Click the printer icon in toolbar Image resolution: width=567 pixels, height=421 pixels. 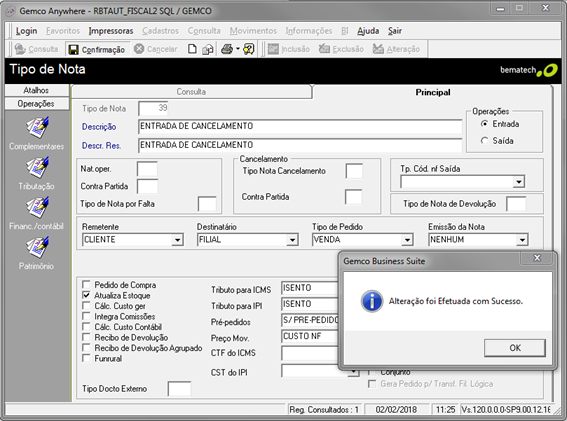point(227,49)
